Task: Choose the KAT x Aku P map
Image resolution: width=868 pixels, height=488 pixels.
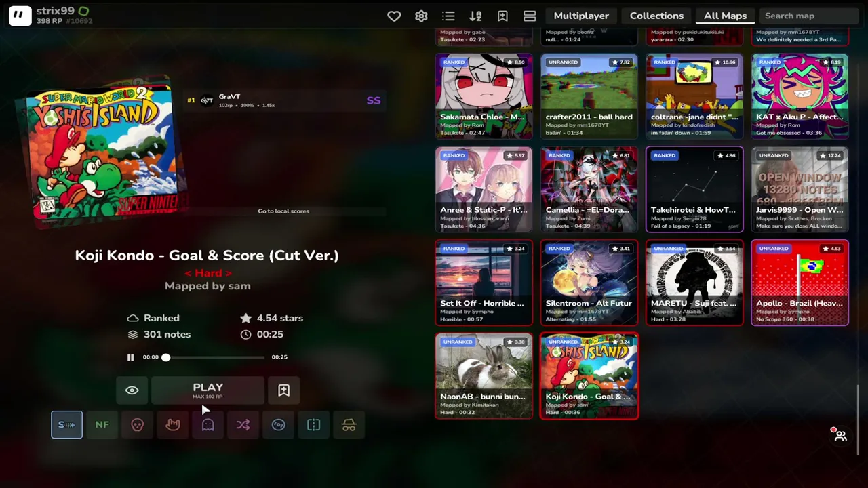Action: point(800,96)
